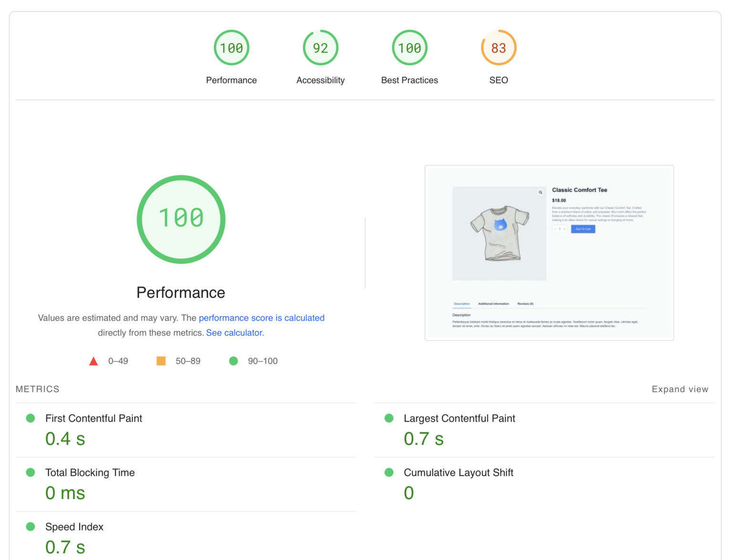Image resolution: width=732 pixels, height=560 pixels.
Task: Click the minus quantity stepper in preview
Action: (x=555, y=229)
